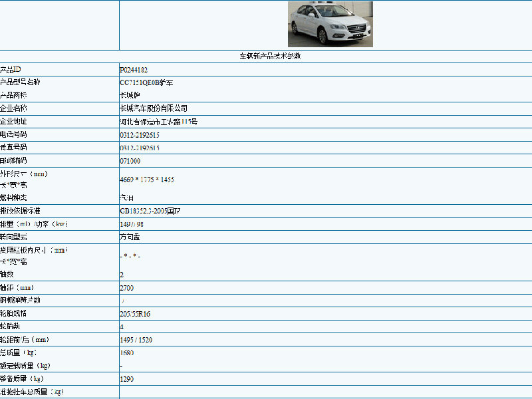The width and height of the screenshot is (532, 399).
Task: Select the axle count value 2
Action: click(x=122, y=275)
